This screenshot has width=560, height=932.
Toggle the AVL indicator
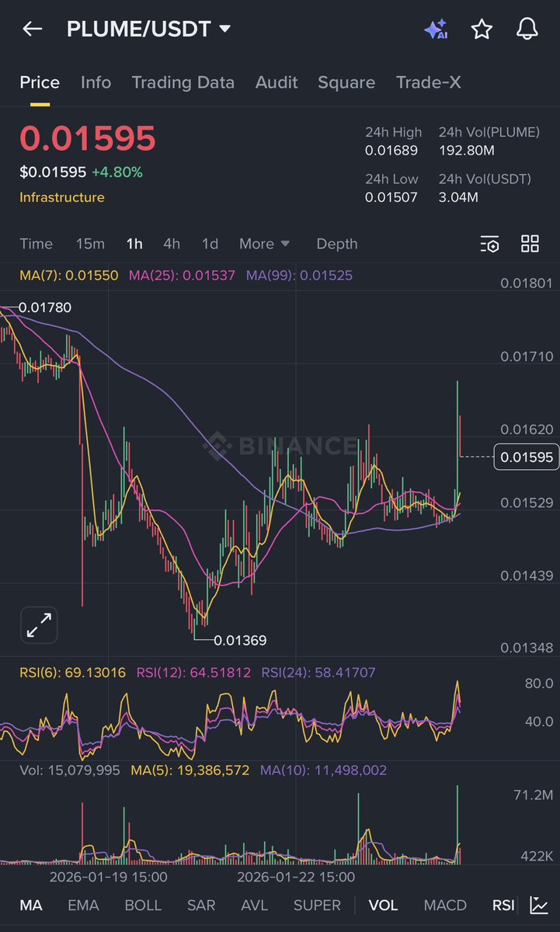click(x=254, y=906)
